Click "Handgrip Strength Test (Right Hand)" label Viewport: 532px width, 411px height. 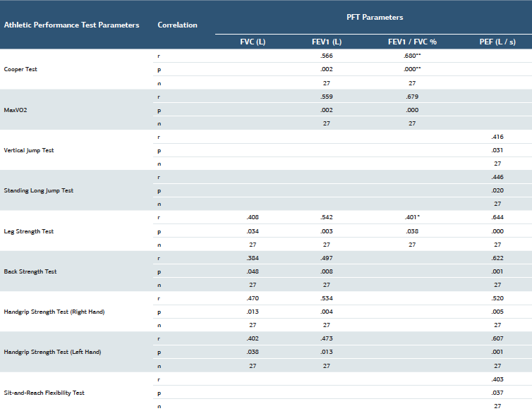click(x=54, y=312)
